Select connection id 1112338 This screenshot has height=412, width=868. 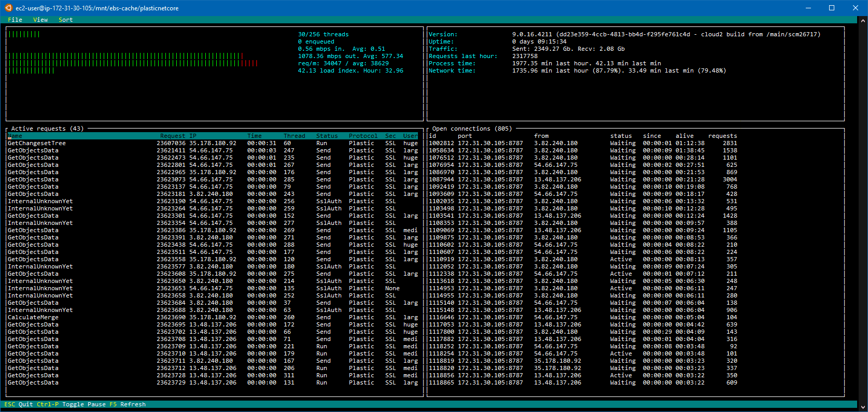point(583,274)
